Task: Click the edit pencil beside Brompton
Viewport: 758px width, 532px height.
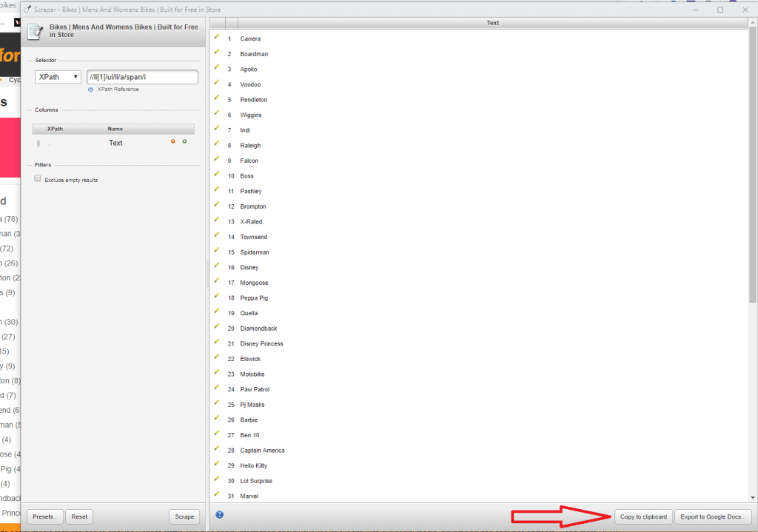Action: pos(217,206)
